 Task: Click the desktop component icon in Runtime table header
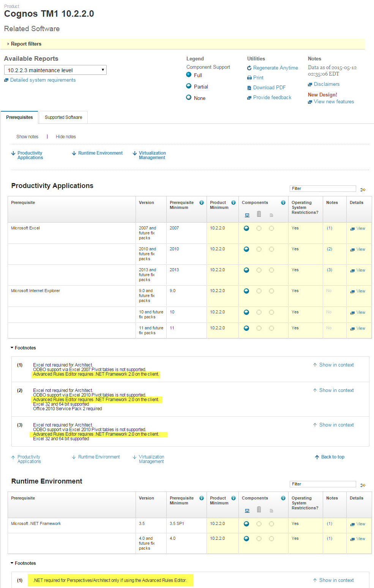tap(247, 511)
